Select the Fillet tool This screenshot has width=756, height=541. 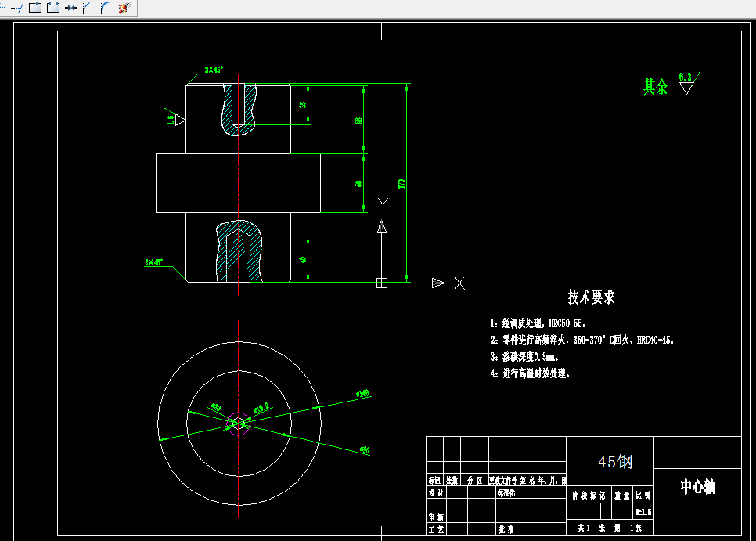click(106, 8)
